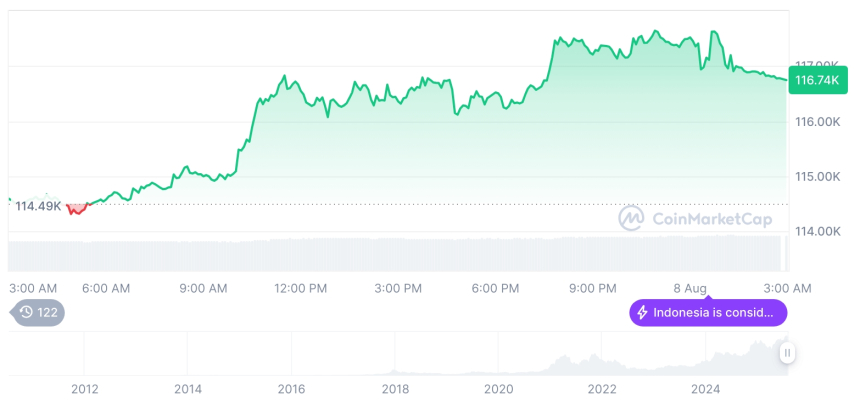Image resolution: width=860 pixels, height=401 pixels.
Task: Grab the range navigator slider handle
Action: coord(787,353)
